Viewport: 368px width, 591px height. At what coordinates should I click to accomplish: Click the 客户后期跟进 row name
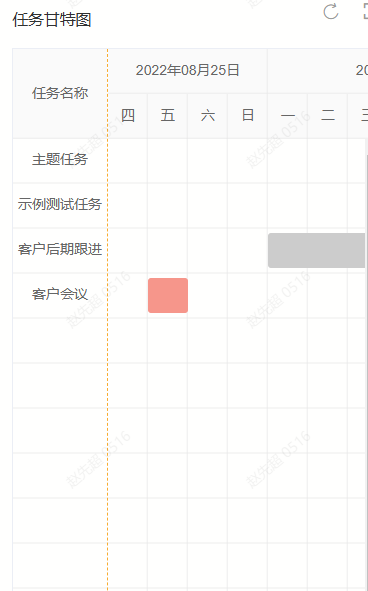60,249
